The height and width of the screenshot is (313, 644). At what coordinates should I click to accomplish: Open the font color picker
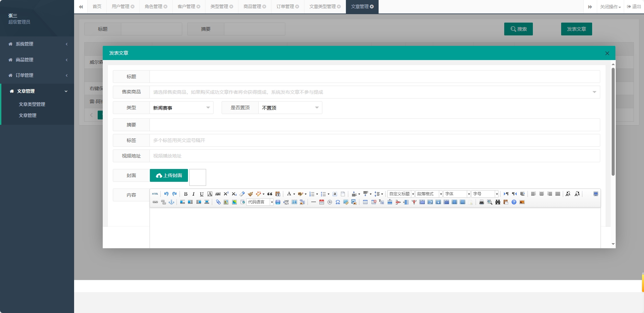click(291, 194)
